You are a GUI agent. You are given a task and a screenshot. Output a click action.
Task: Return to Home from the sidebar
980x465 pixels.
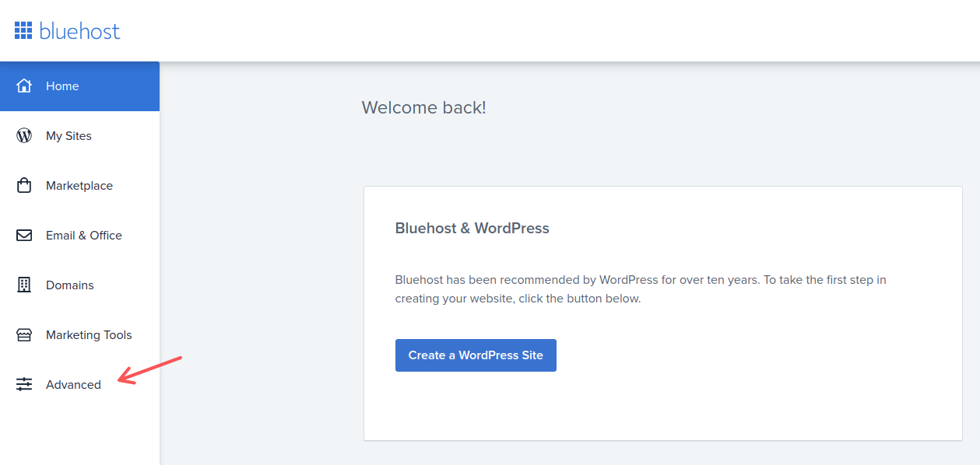62,86
